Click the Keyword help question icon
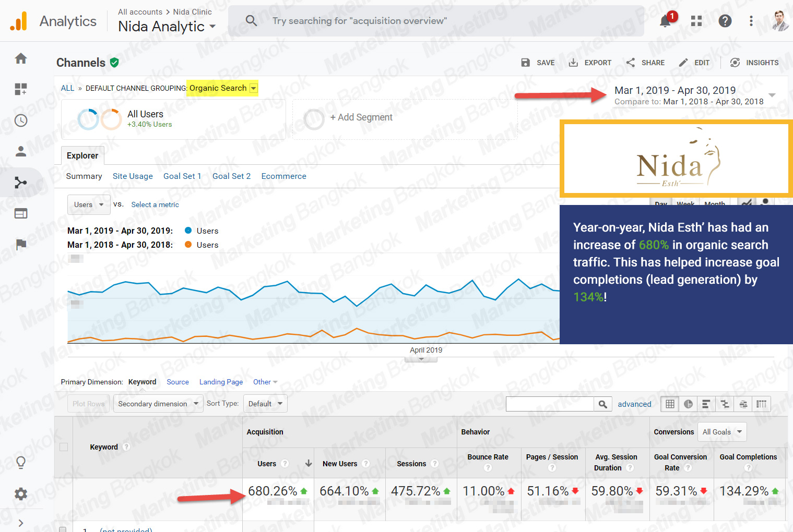Screen dimensions: 793x532 126,447
